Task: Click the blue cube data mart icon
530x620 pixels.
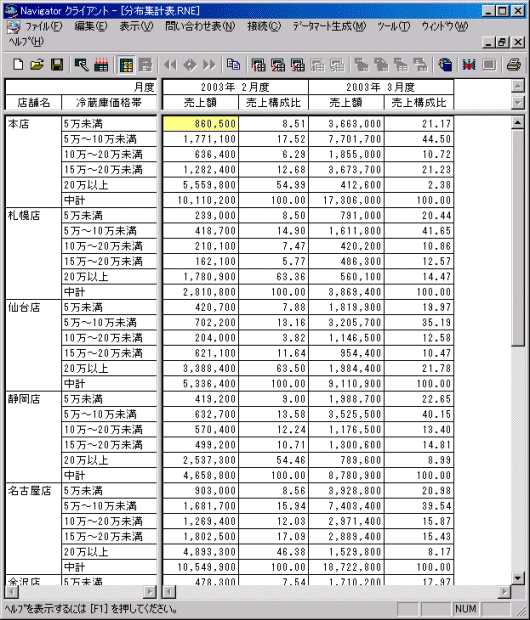Action: point(445,65)
